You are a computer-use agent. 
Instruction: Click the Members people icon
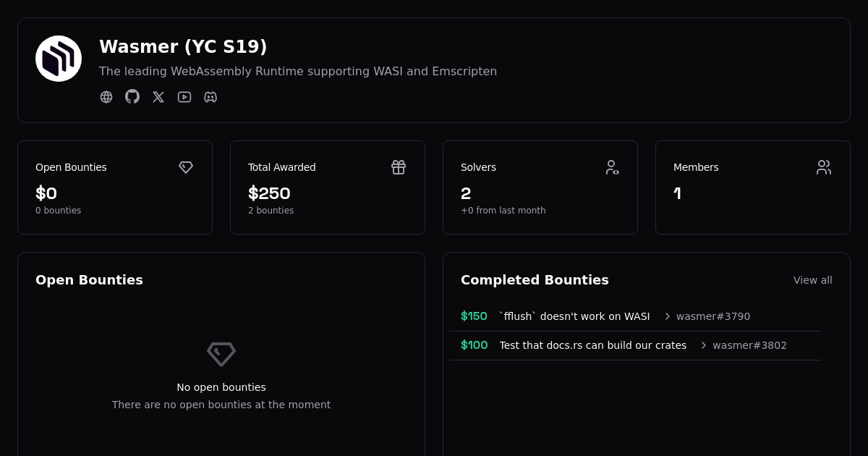point(824,167)
